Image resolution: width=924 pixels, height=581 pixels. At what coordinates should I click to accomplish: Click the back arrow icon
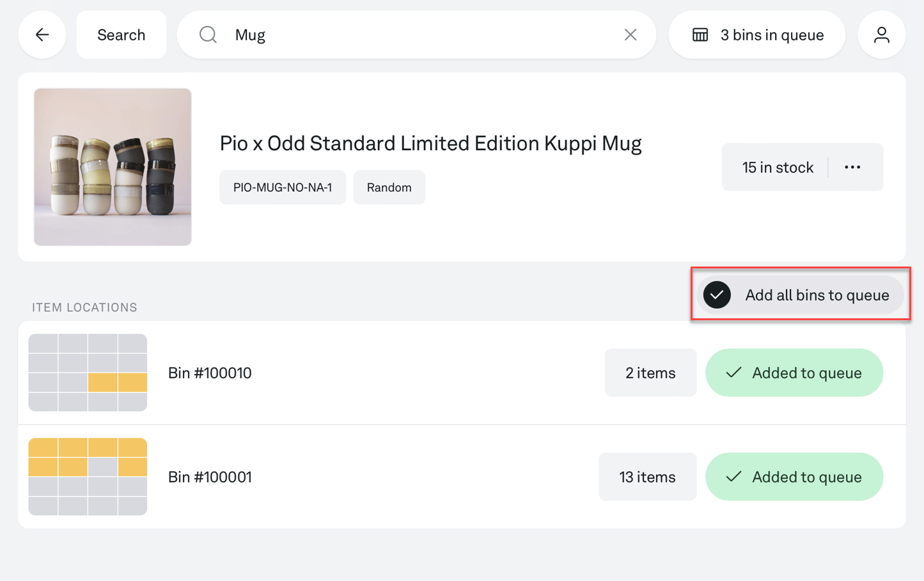(x=42, y=35)
